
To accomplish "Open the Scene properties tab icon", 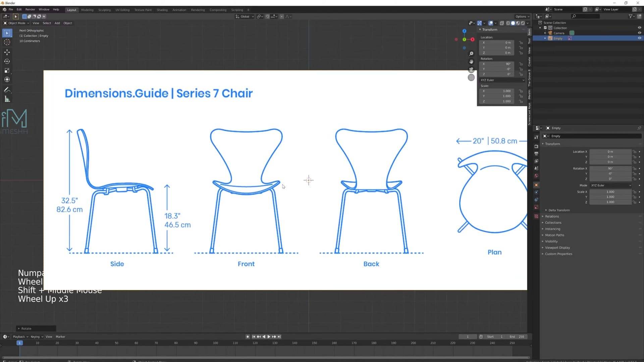I will [536, 169].
